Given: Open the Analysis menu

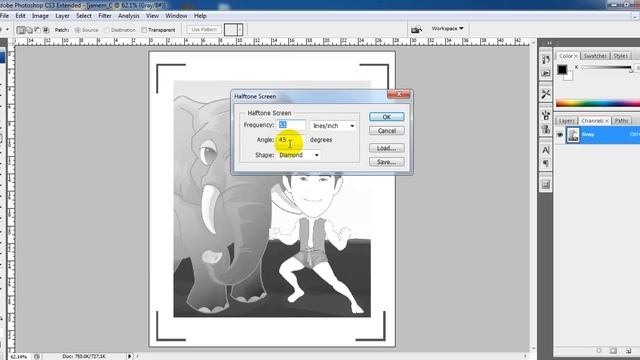Looking at the screenshot, I should (129, 16).
